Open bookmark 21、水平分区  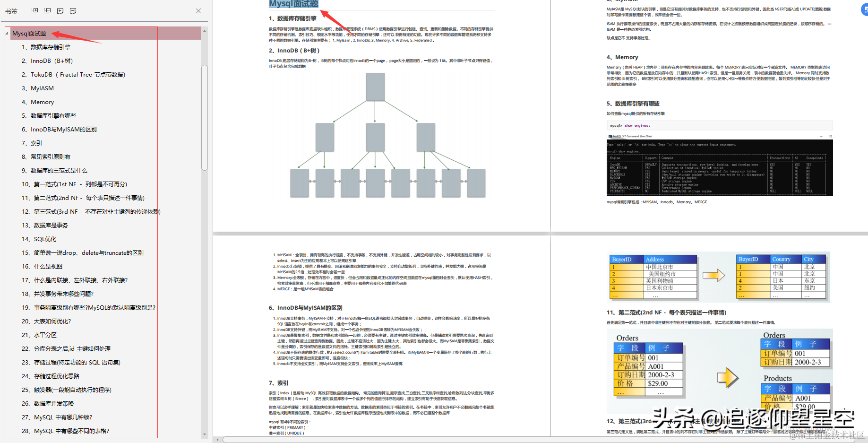(x=39, y=335)
